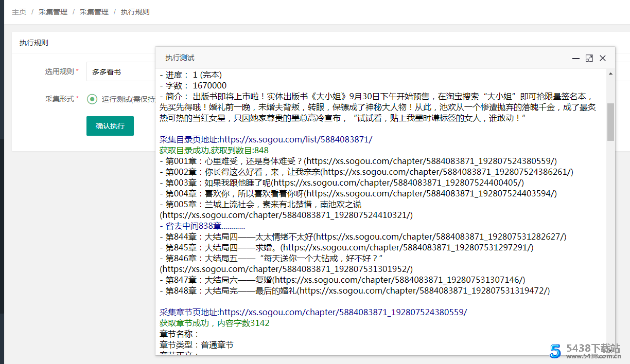Click the 执行规则 panel header

34,43
